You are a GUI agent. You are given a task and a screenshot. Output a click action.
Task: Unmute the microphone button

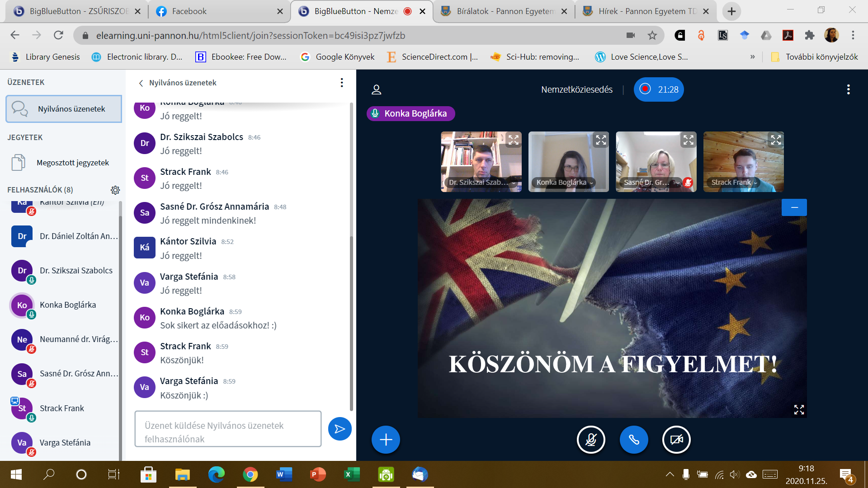click(x=591, y=440)
